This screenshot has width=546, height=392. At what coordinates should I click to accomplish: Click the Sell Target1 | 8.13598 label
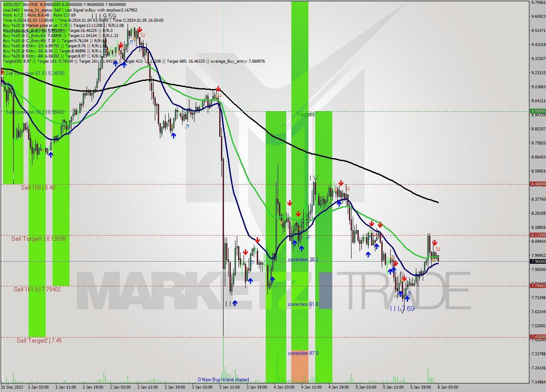[x=38, y=239]
